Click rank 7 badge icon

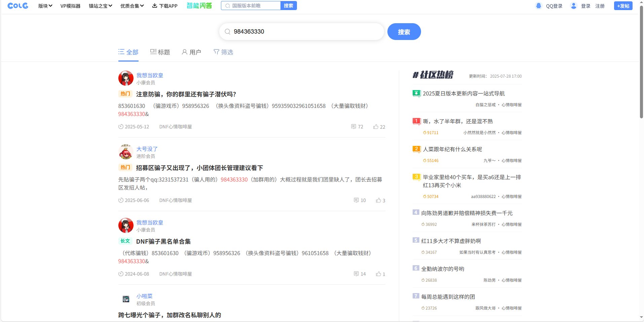[416, 296]
